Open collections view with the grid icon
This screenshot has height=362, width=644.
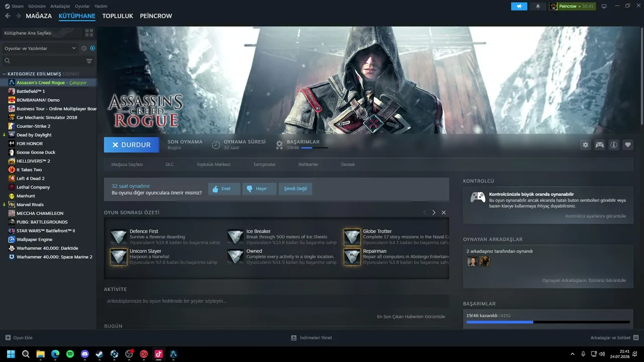[x=89, y=33]
